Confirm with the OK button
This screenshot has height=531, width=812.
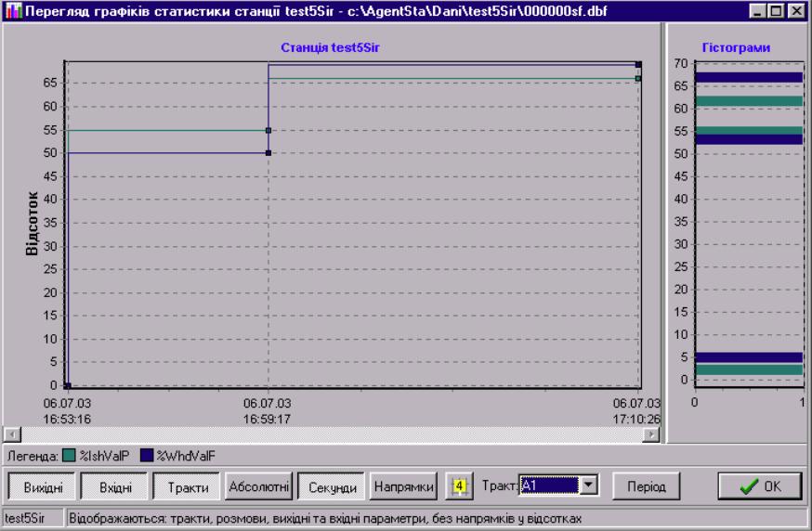[760, 486]
